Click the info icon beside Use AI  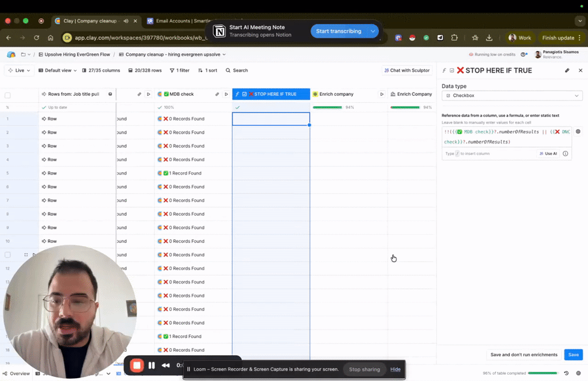pos(566,154)
